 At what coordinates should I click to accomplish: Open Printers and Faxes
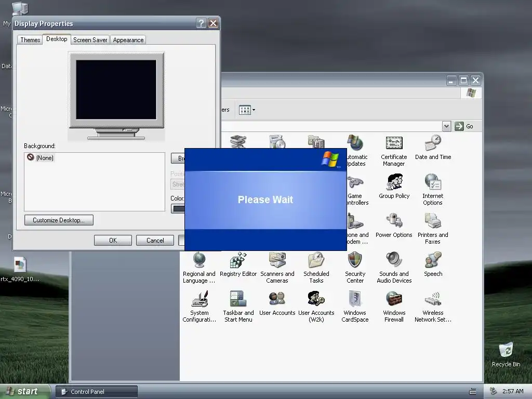click(x=433, y=229)
